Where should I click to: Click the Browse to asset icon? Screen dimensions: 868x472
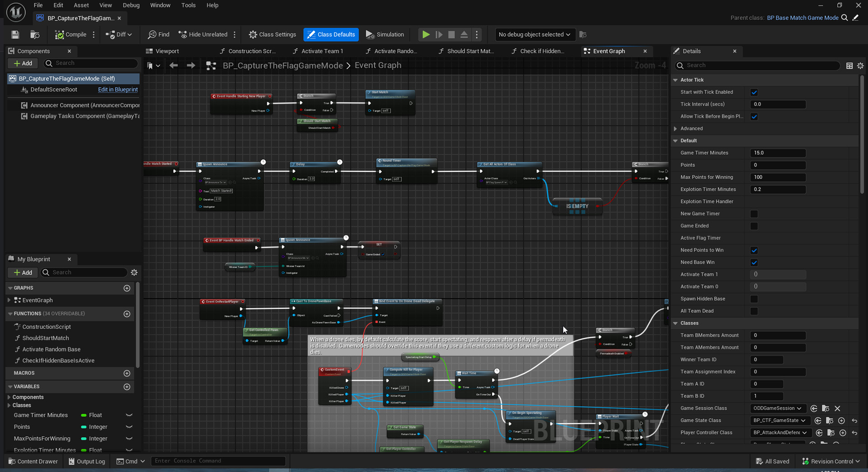pyautogui.click(x=35, y=34)
